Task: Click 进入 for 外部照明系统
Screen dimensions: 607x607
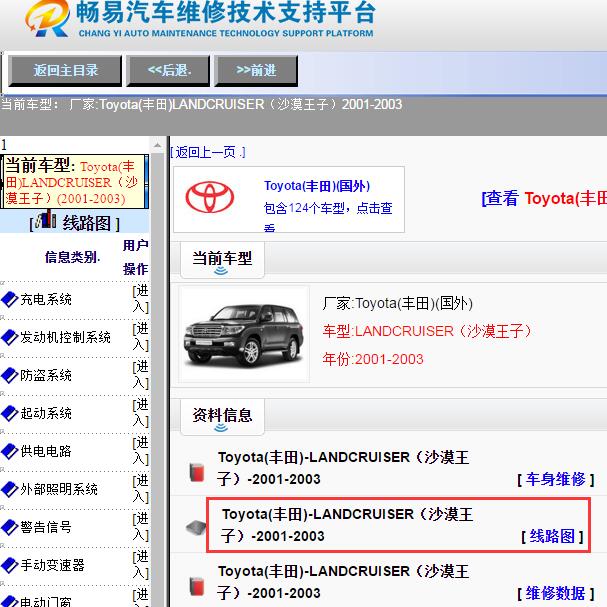Action: (x=140, y=489)
